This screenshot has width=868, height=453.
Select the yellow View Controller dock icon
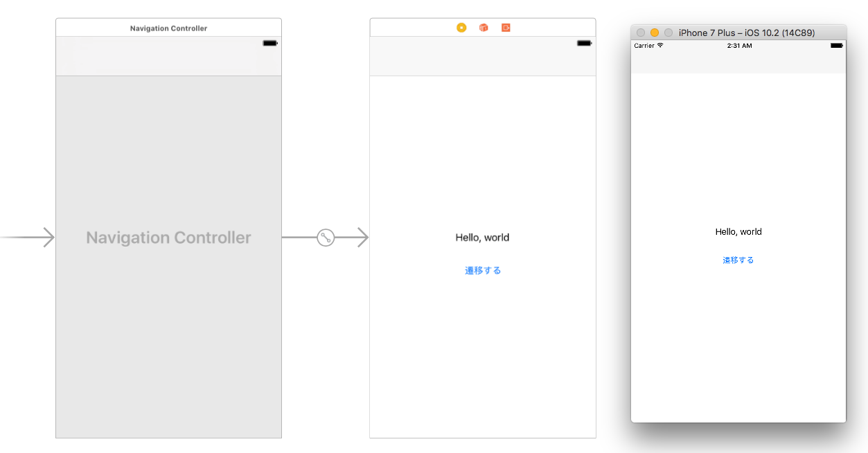[461, 28]
